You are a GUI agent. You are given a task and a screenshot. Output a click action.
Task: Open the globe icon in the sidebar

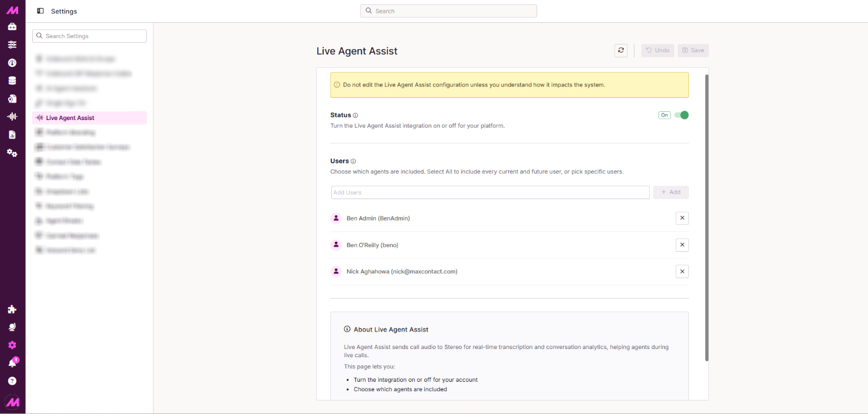coord(12,327)
